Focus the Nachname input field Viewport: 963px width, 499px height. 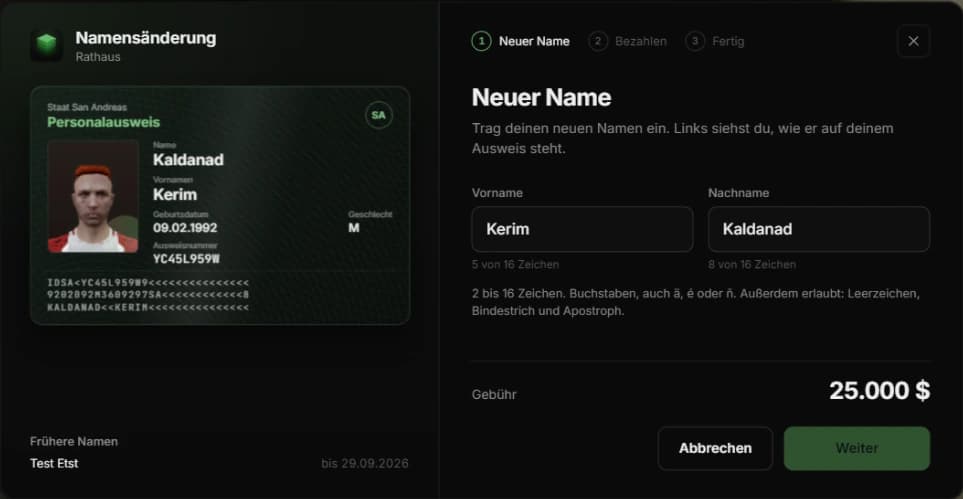coord(819,229)
